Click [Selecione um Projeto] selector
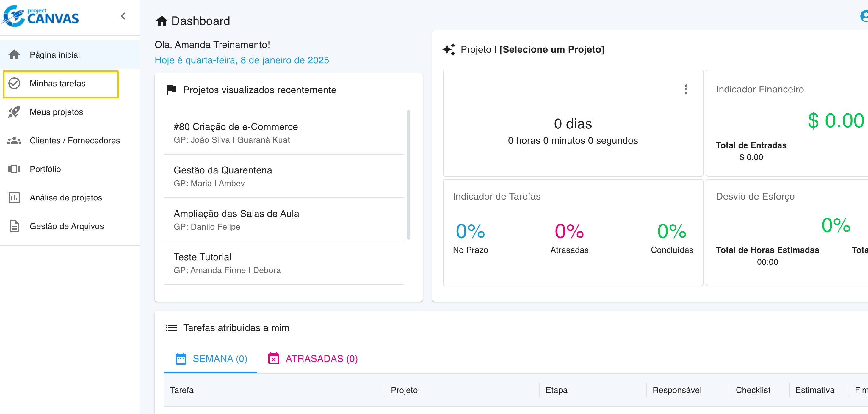 [551, 49]
